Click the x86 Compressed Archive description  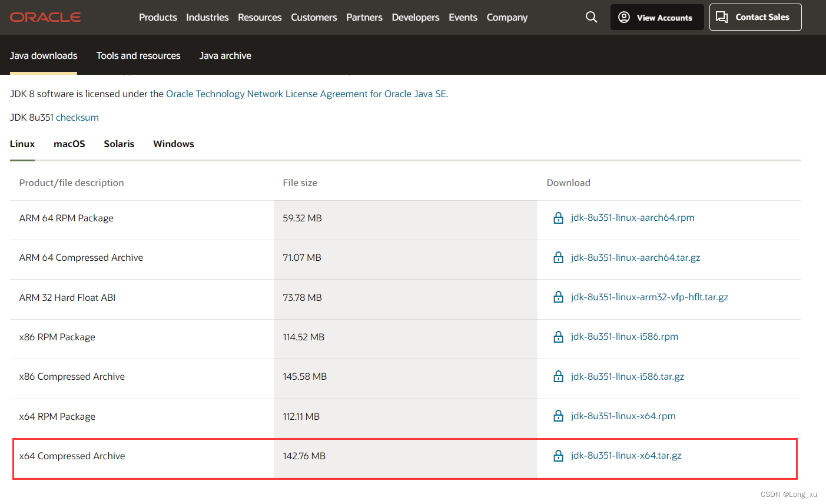pyautogui.click(x=72, y=376)
